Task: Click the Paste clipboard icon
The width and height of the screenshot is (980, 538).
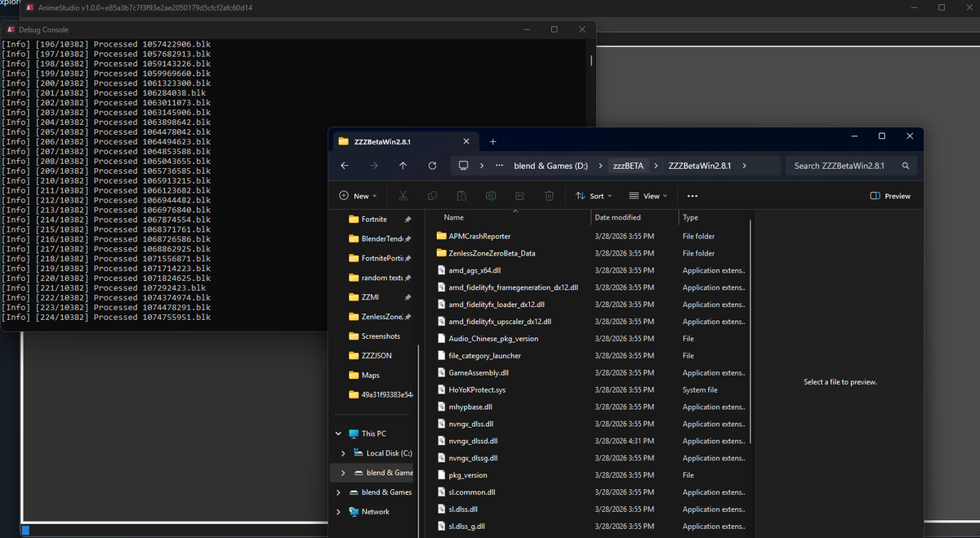Action: click(x=461, y=196)
